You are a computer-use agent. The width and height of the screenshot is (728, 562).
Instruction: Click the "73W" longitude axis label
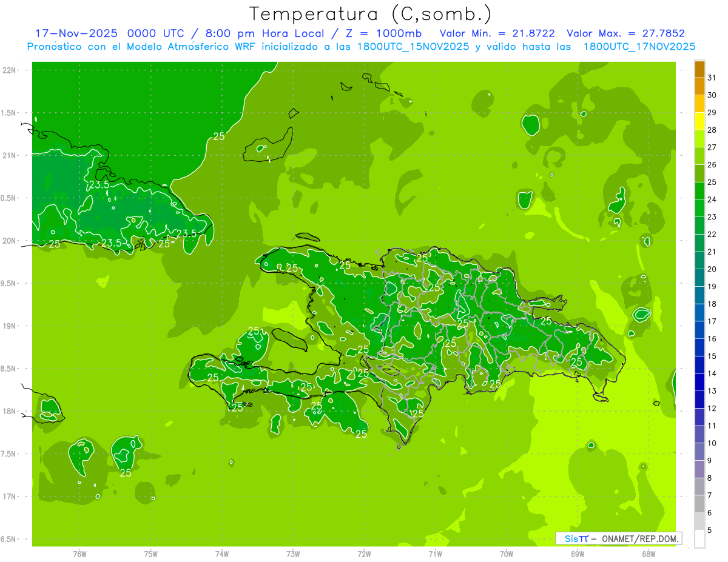(293, 554)
